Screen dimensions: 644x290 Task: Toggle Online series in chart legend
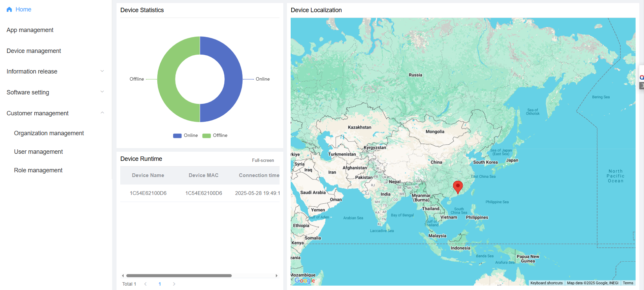point(186,136)
